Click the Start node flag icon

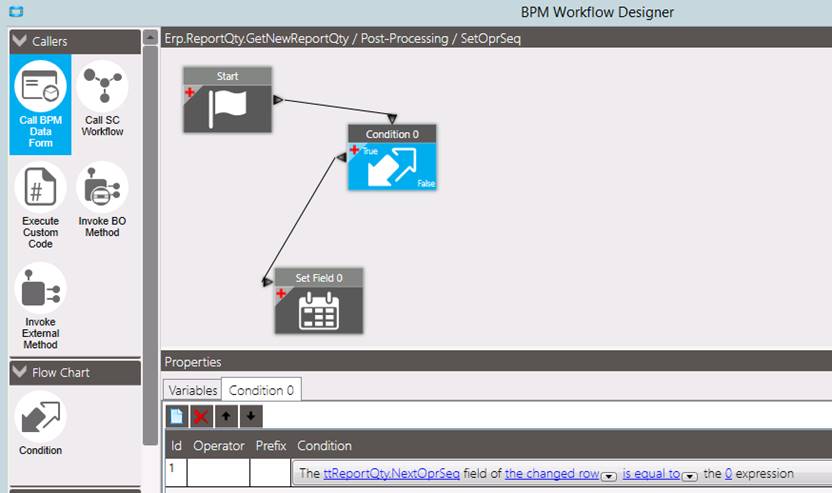tap(228, 109)
